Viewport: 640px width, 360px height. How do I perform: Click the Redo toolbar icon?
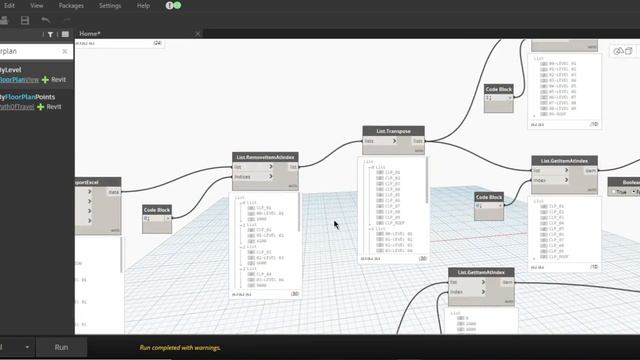67,20
